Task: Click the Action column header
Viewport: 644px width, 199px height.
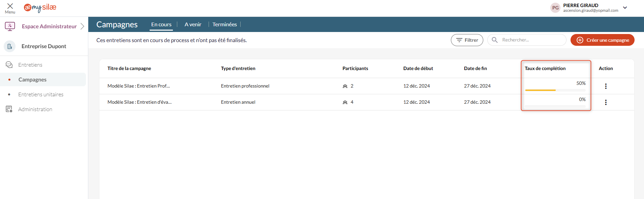Action: (606, 68)
